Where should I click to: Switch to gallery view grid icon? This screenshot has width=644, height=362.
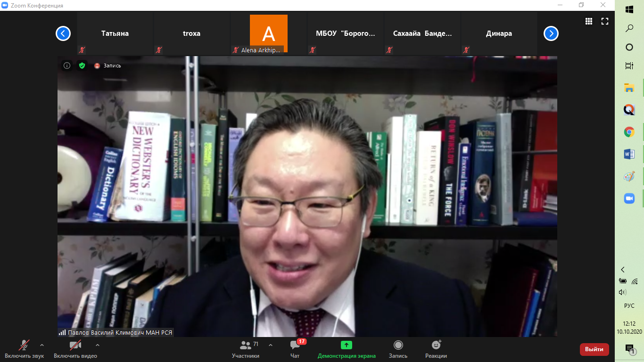click(589, 21)
